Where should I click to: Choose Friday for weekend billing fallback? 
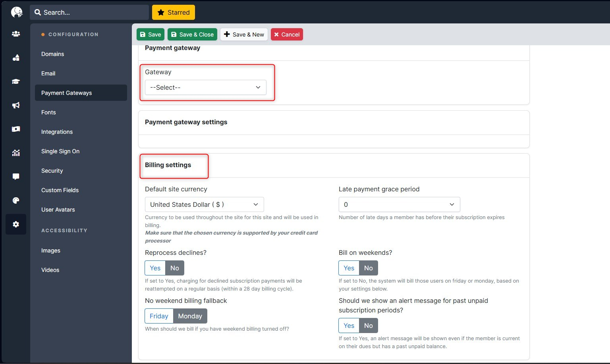(x=159, y=316)
